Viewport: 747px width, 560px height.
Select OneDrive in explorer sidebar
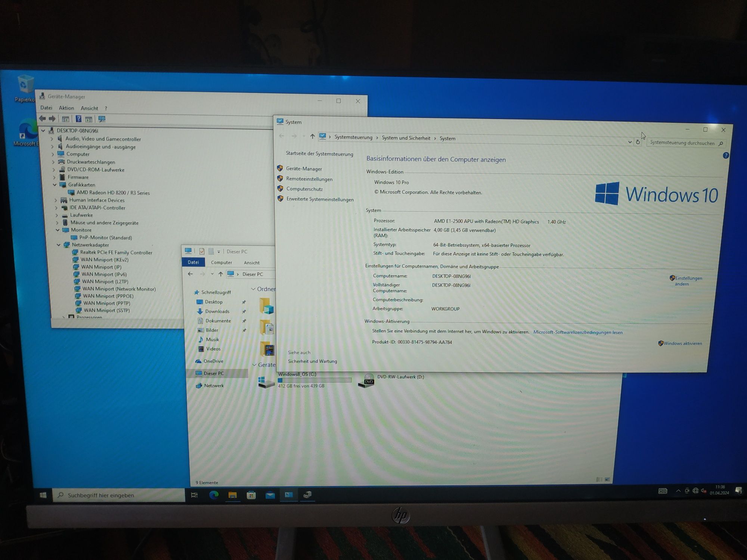(x=213, y=361)
